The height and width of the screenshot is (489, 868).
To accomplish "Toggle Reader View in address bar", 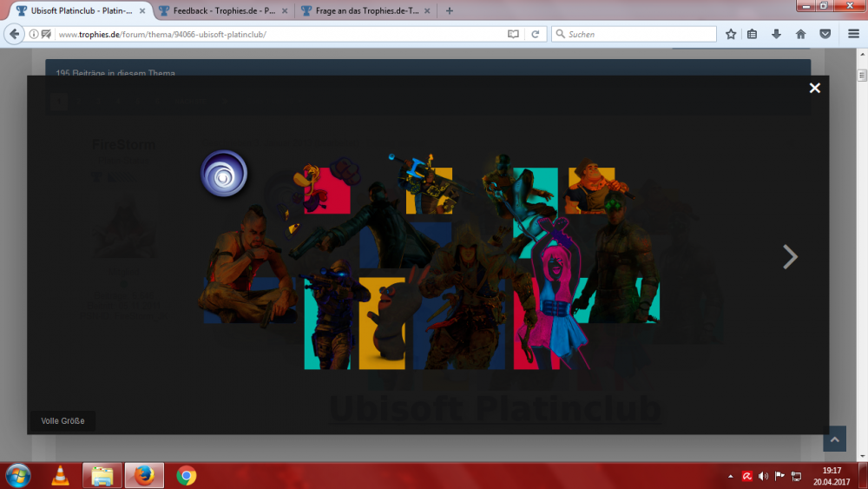I will 513,34.
